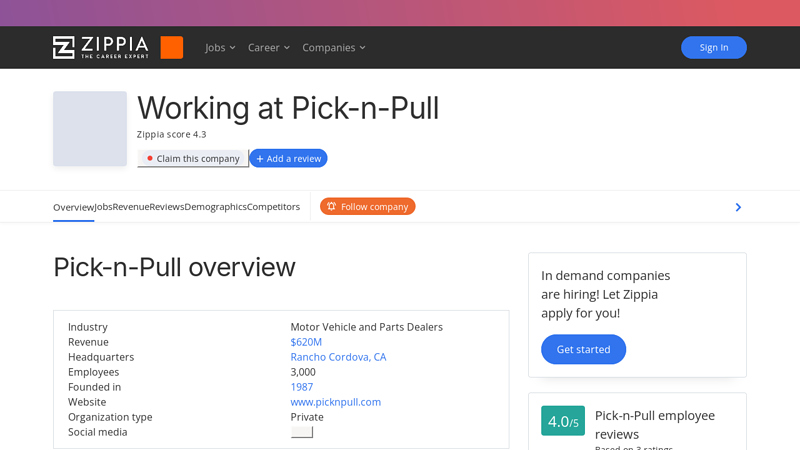Screen dimensions: 800x450
Task: Click Add a review button
Action: click(x=288, y=158)
